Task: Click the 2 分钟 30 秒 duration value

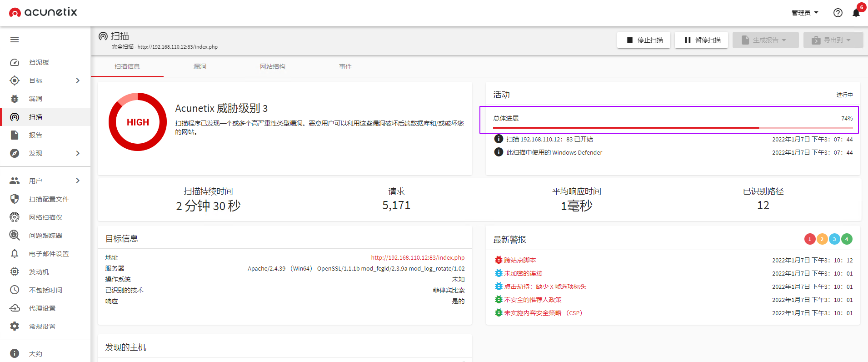Action: tap(208, 206)
